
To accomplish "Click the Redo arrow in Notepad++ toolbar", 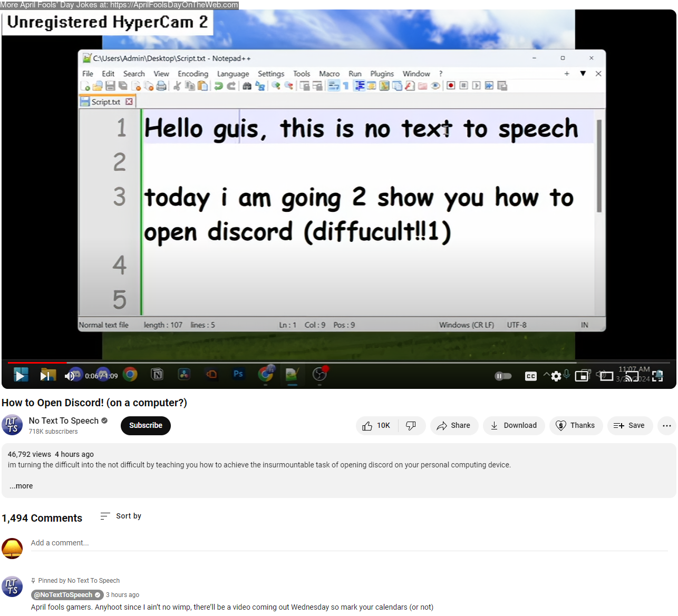I will pyautogui.click(x=231, y=86).
